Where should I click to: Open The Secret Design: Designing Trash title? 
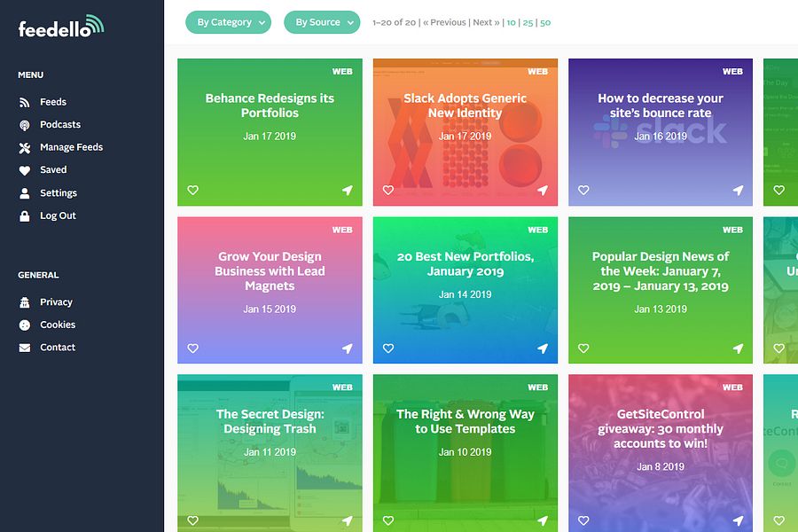click(270, 421)
